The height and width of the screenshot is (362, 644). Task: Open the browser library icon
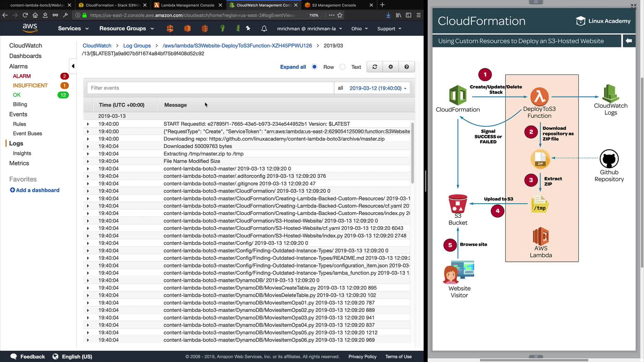click(398, 15)
